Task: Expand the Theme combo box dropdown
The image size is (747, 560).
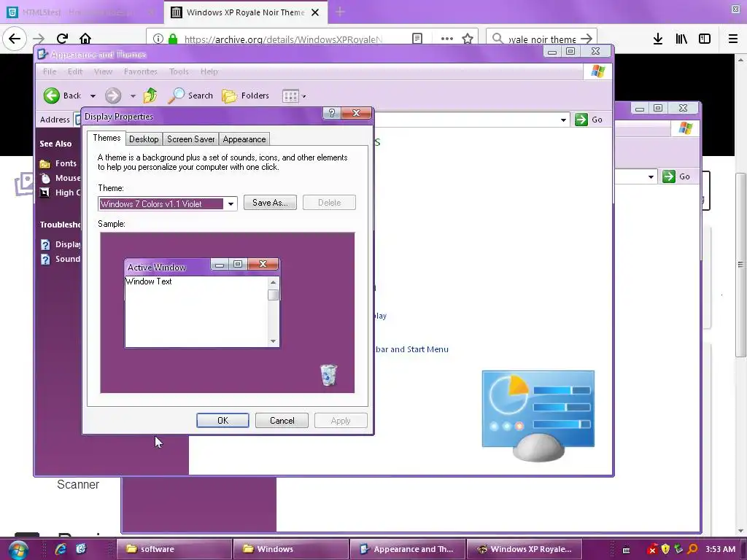Action: 231,204
